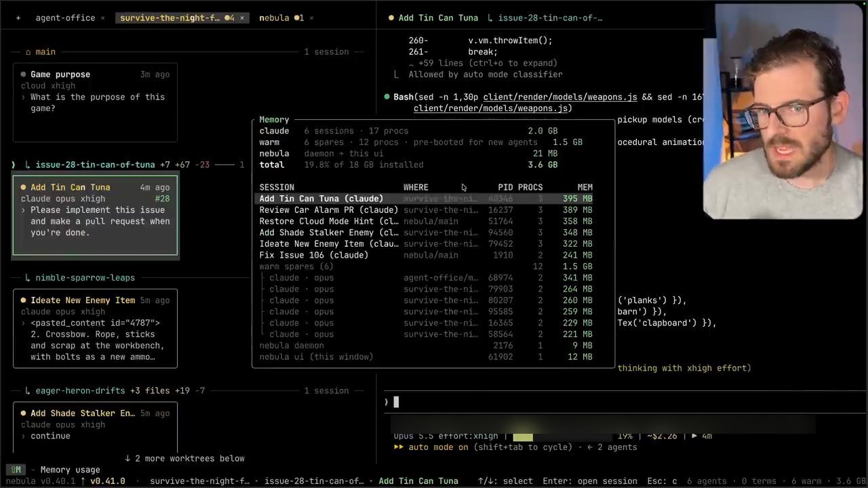Select Add Shade Stalker Enemy memory row
868x488 pixels.
coord(426,232)
